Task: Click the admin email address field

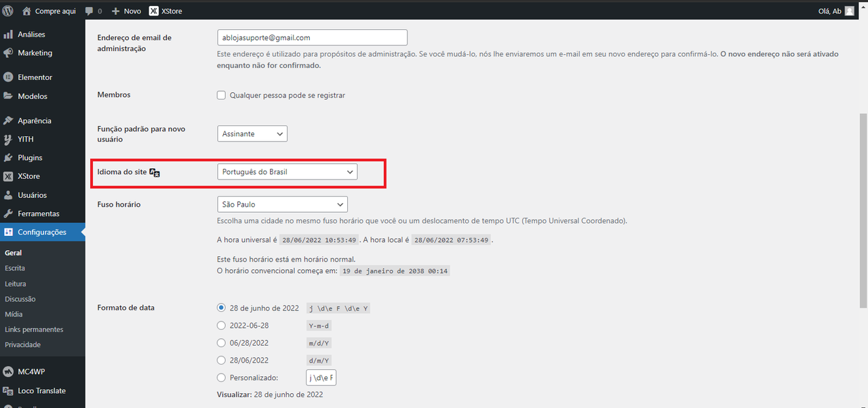Action: click(313, 38)
